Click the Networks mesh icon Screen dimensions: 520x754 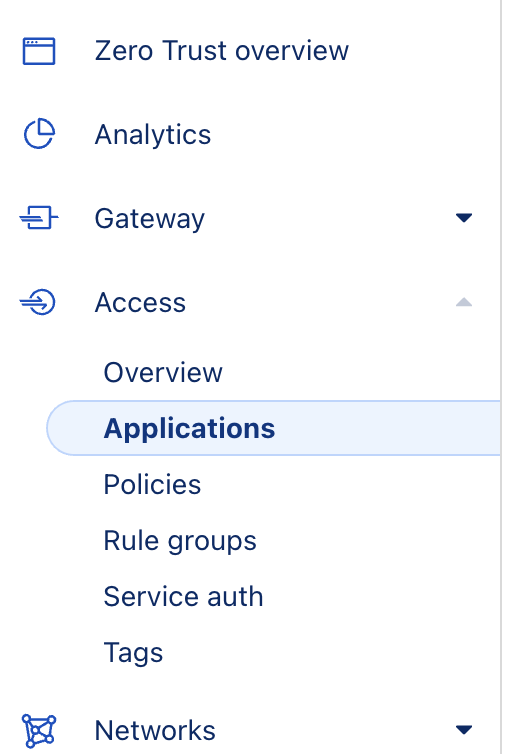click(39, 731)
